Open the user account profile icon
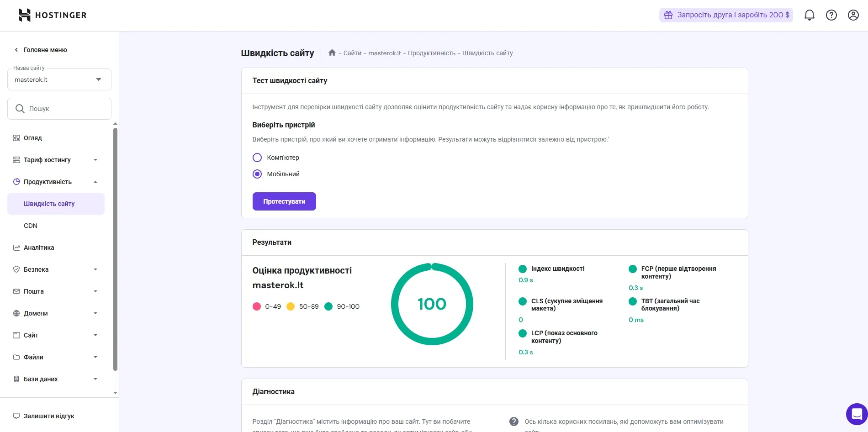This screenshot has height=432, width=868. point(853,15)
